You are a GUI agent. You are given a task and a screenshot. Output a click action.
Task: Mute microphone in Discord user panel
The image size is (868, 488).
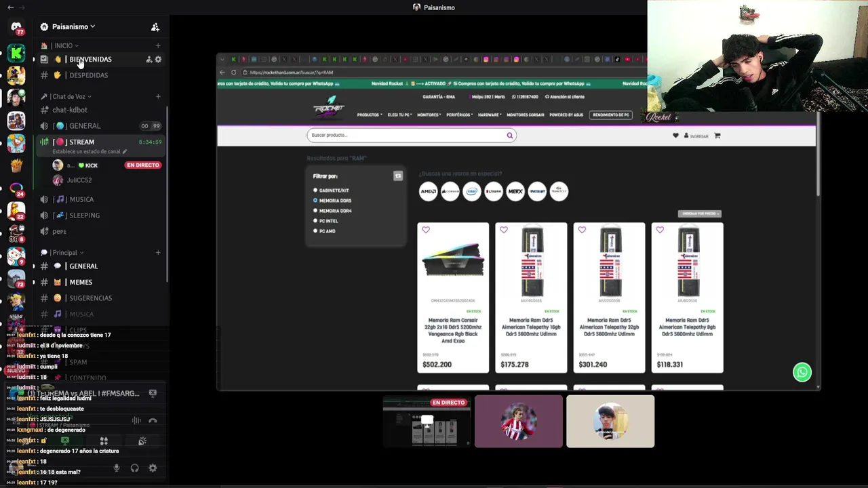(x=117, y=468)
